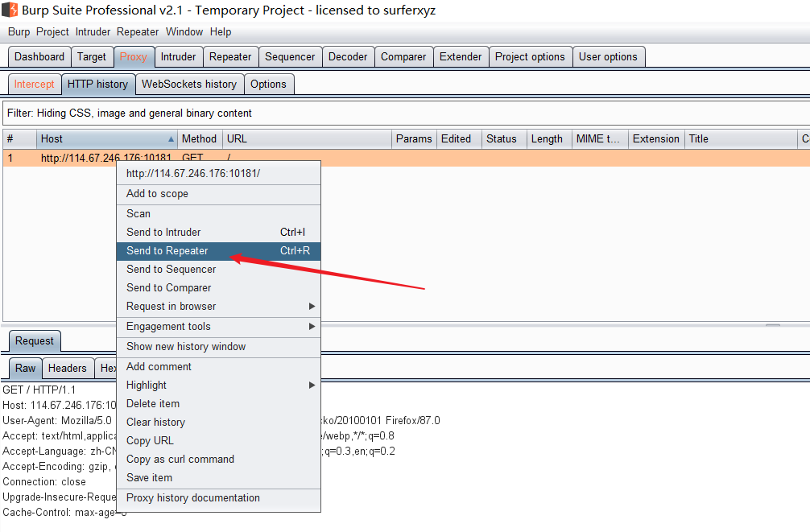Viewport: 810px width, 532px height.
Task: Sort by the Title column header
Action: pyautogui.click(x=741, y=139)
